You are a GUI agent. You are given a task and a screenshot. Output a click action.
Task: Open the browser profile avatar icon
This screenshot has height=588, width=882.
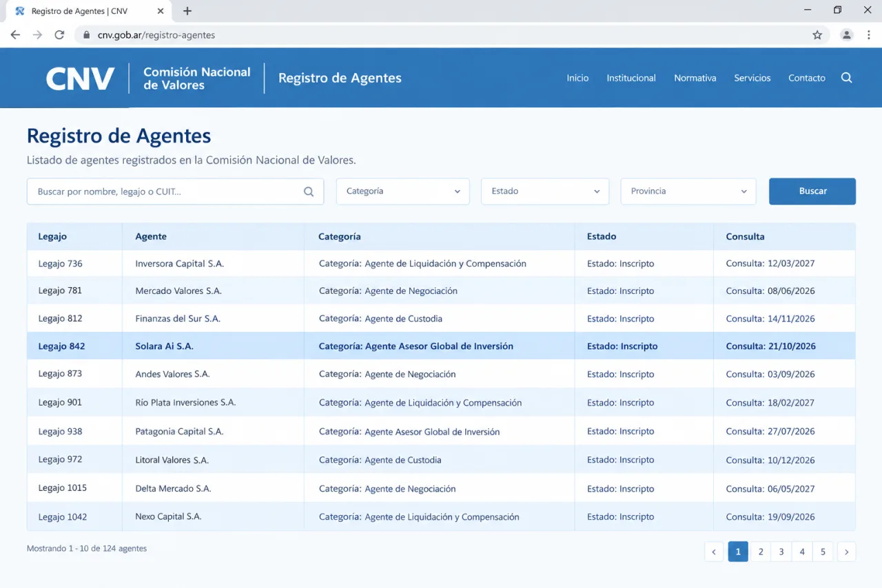tap(847, 35)
